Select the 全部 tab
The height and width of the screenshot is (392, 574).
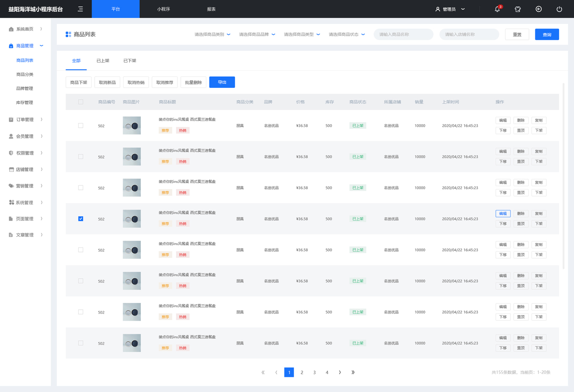pos(76,61)
